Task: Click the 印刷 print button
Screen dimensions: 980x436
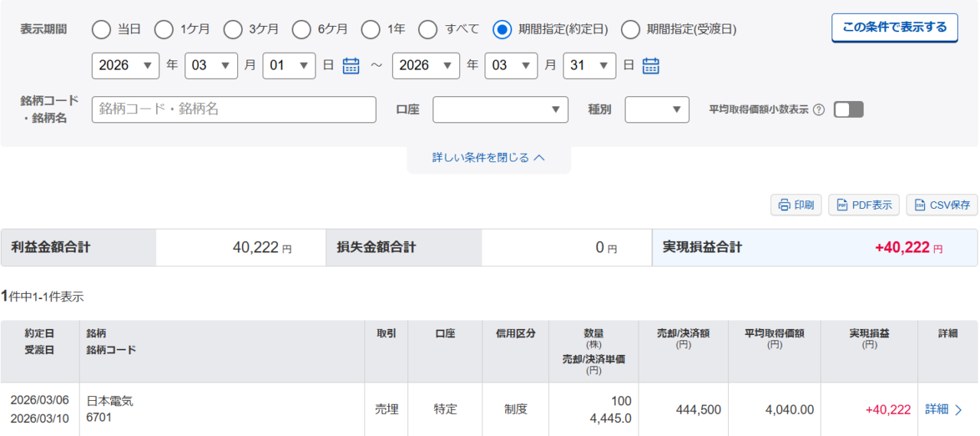Action: pyautogui.click(x=796, y=205)
